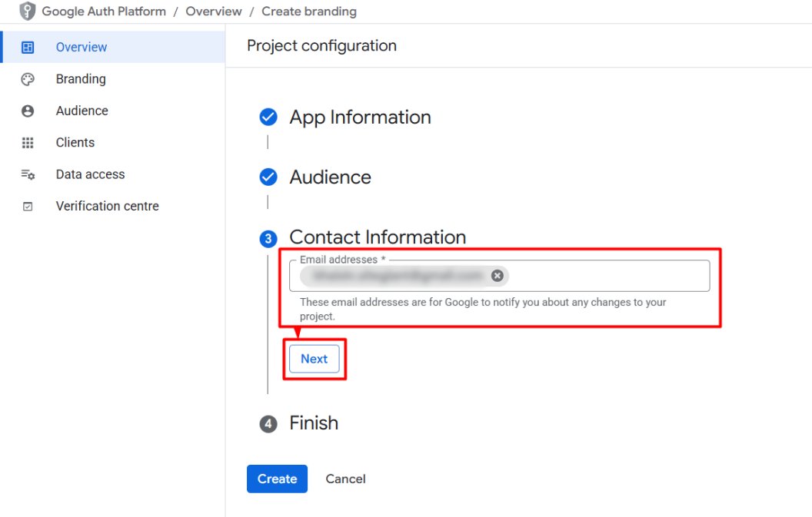
Task: Click the Branding palette icon
Action: pyautogui.click(x=28, y=79)
